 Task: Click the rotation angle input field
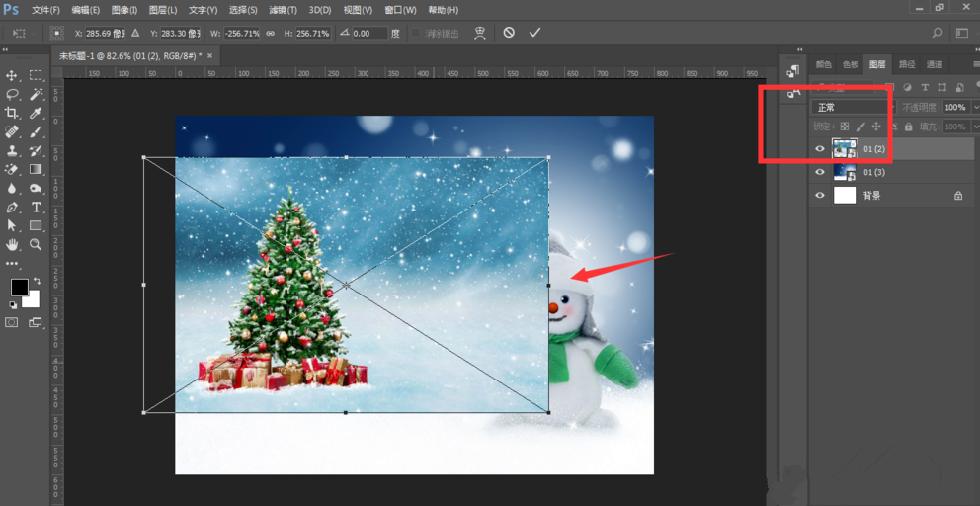pos(369,33)
